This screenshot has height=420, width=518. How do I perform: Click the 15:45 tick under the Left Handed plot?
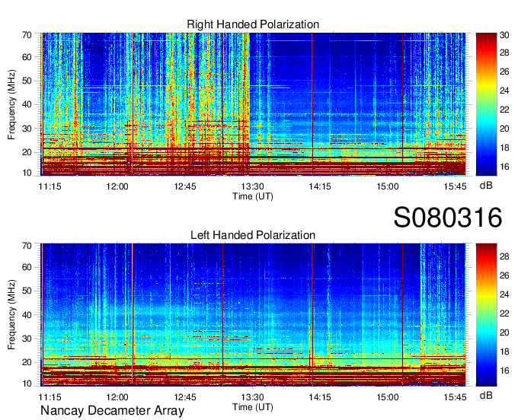(x=455, y=397)
